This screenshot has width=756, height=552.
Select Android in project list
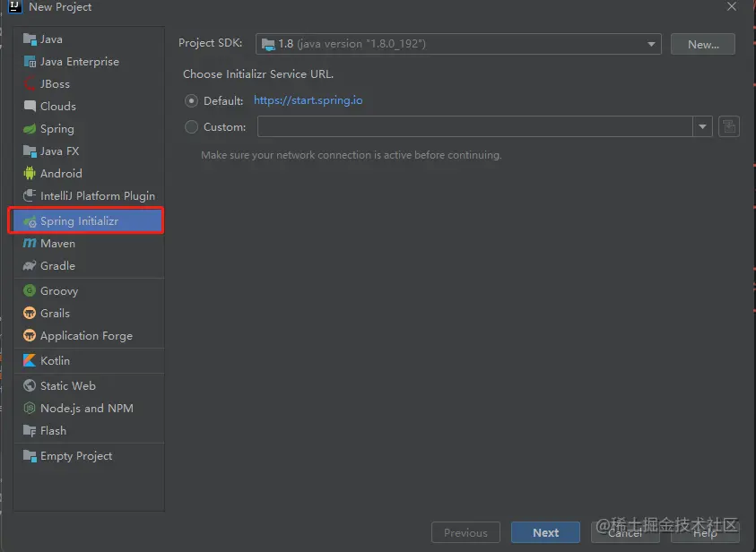click(x=89, y=174)
